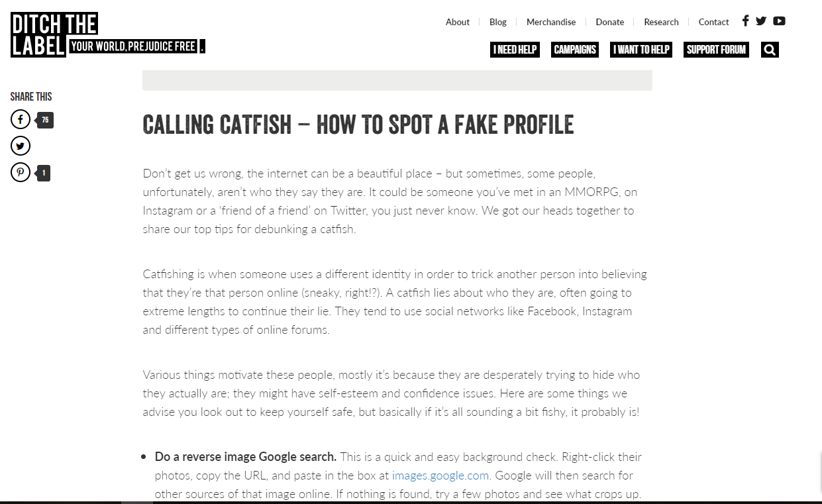Share this article on Twitter
This screenshot has width=822, height=504.
pyautogui.click(x=21, y=146)
